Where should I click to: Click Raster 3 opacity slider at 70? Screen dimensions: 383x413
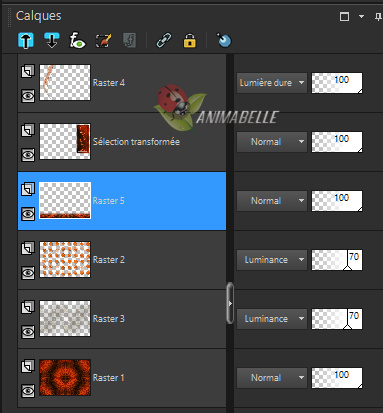coord(337,319)
